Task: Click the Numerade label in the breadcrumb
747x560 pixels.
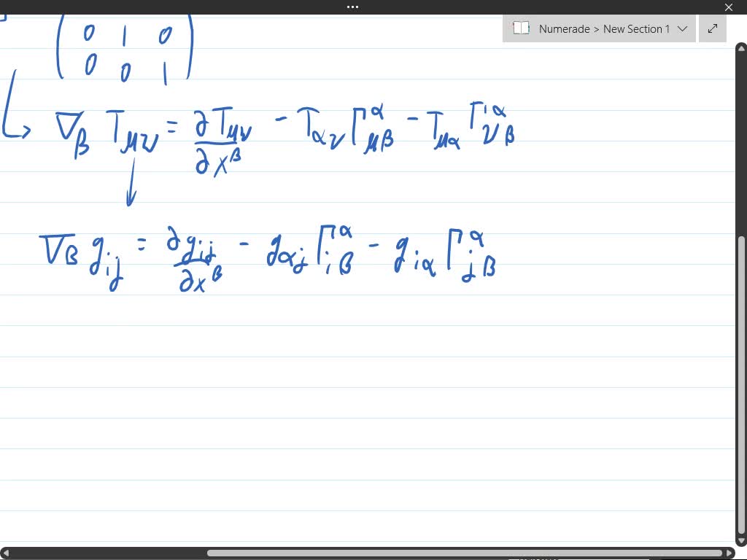Action: pos(565,28)
